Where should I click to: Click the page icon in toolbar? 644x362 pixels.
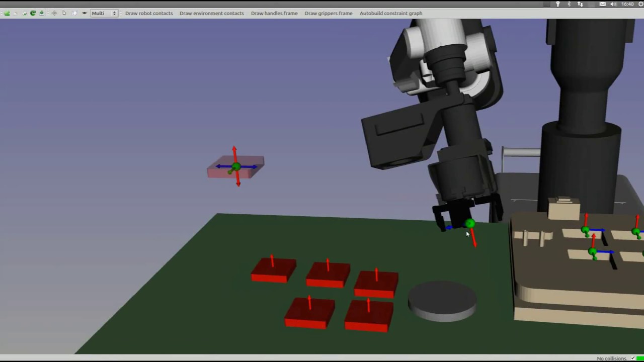[x=64, y=13]
